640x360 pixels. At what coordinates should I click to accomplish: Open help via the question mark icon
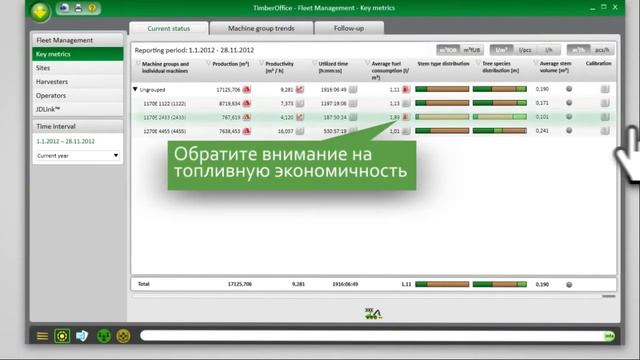pyautogui.click(x=92, y=8)
